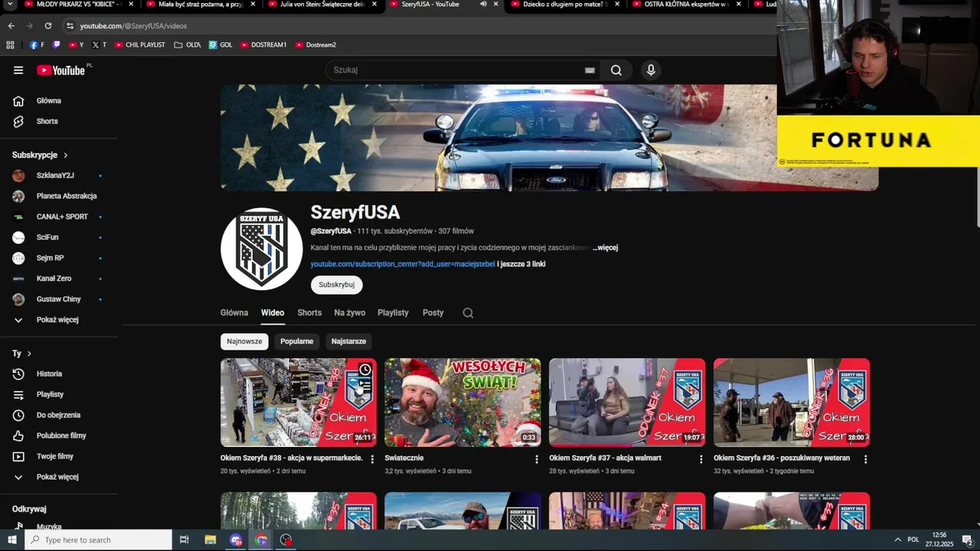Open on-screen keyboard icon in search box
980x551 pixels.
click(x=590, y=70)
